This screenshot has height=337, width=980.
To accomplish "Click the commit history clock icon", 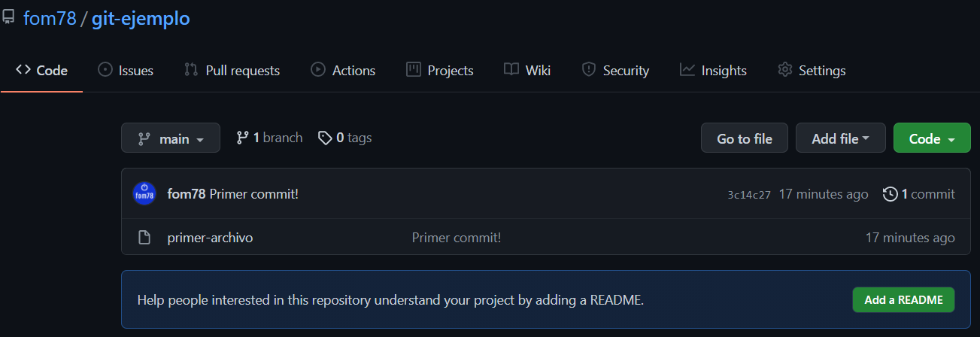I will [x=890, y=194].
